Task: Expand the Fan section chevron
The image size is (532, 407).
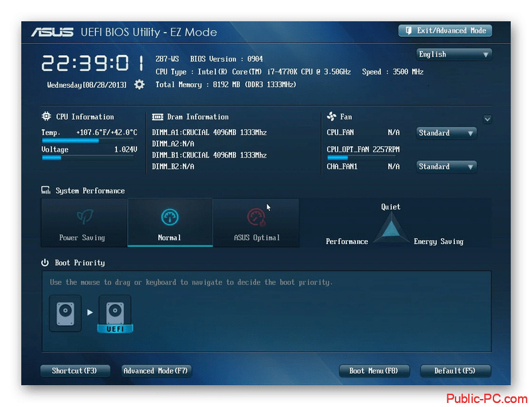Action: pos(487,119)
